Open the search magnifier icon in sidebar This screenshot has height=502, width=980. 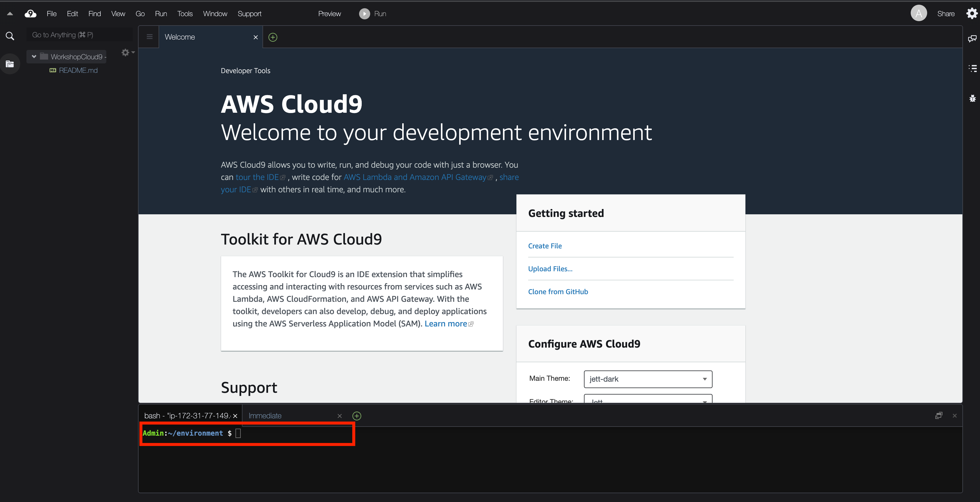pos(10,36)
